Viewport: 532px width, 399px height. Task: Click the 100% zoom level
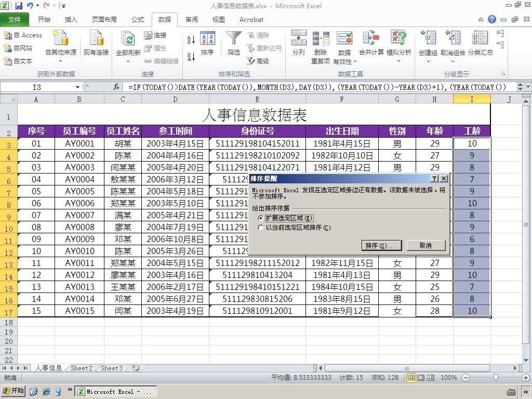pos(448,377)
